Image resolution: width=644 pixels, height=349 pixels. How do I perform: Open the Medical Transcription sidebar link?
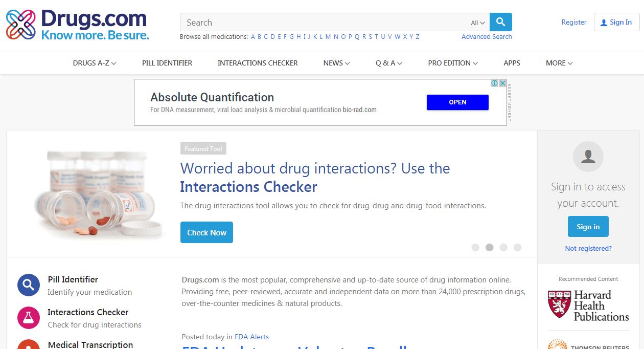click(x=90, y=345)
